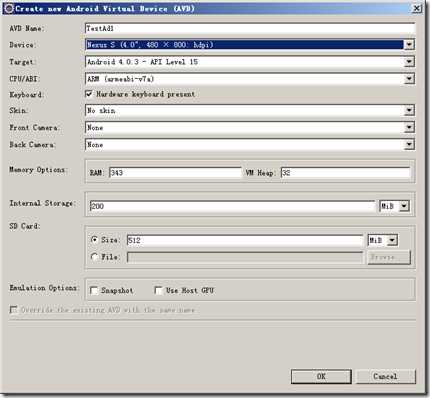
Task: Edit the Internal Storage value 200
Action: 232,206
